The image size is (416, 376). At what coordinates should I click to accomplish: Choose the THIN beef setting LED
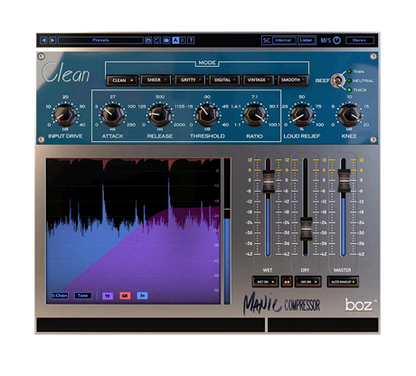349,72
